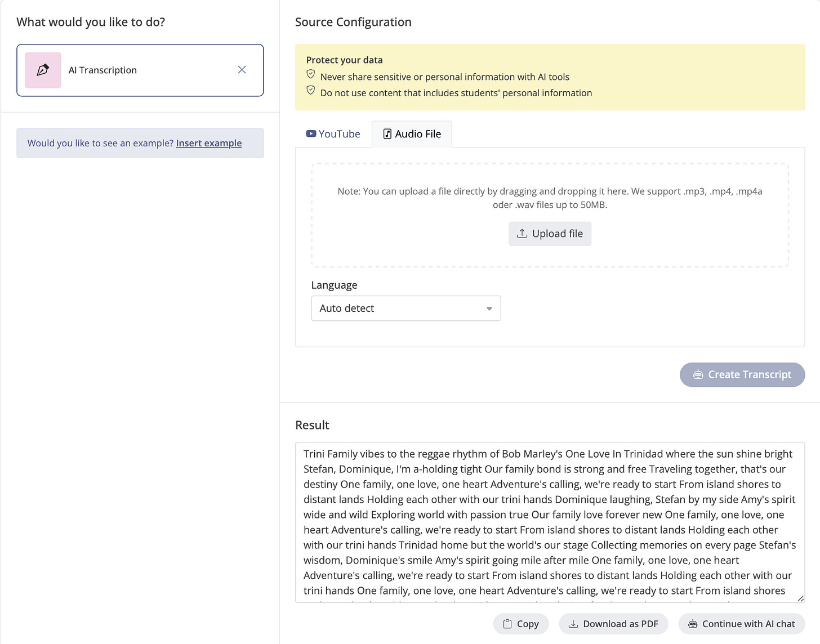Click the Insert example link
The width and height of the screenshot is (820, 644).
click(209, 143)
